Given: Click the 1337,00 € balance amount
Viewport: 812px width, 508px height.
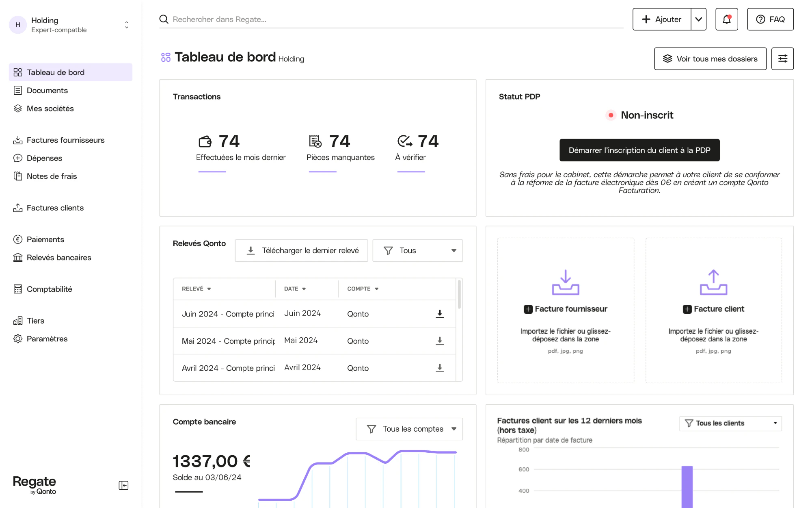Looking at the screenshot, I should [x=212, y=461].
